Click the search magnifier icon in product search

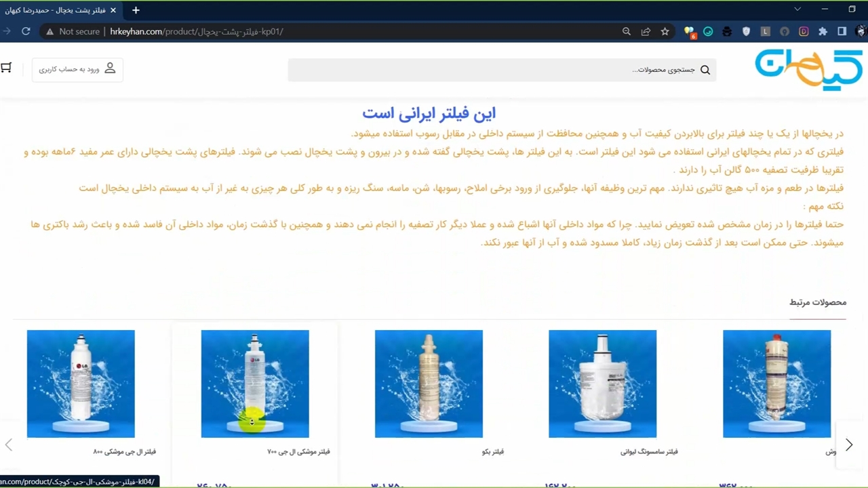705,70
